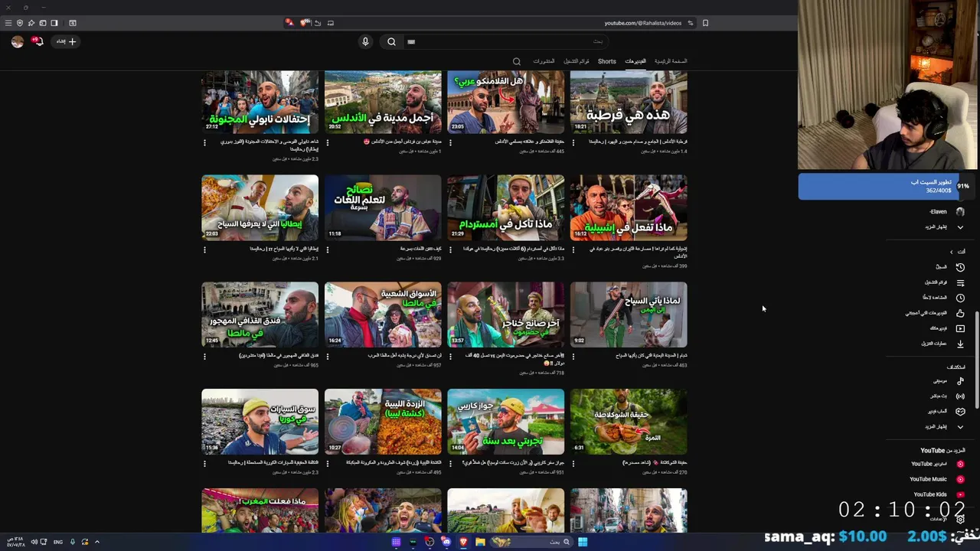Switch to the channel Home (الصفحة الرئيسية) tab

671,61
